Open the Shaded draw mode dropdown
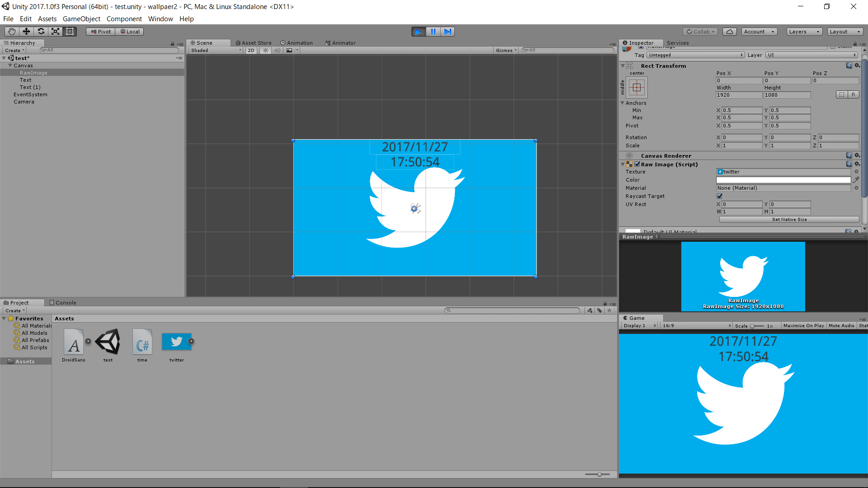The width and height of the screenshot is (868, 488). [x=216, y=51]
